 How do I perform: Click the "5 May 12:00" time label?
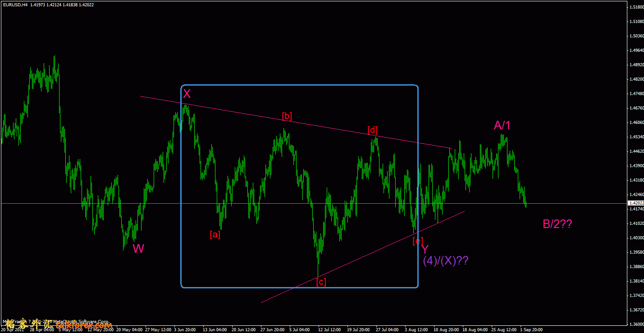(x=71, y=329)
